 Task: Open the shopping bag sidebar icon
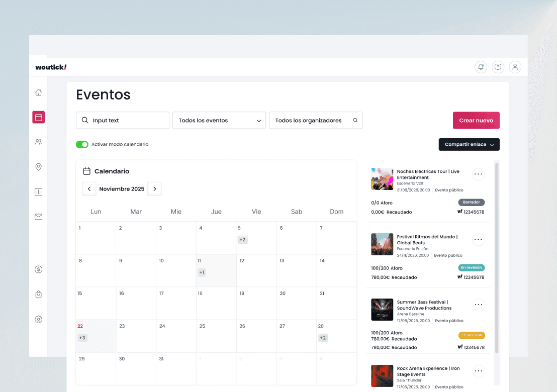pyautogui.click(x=38, y=295)
